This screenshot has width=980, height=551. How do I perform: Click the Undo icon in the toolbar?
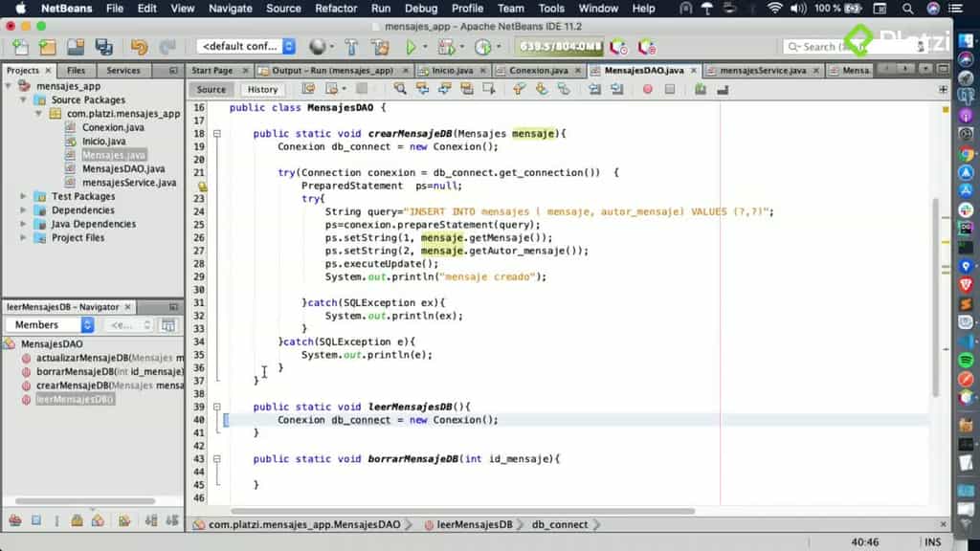coord(139,48)
